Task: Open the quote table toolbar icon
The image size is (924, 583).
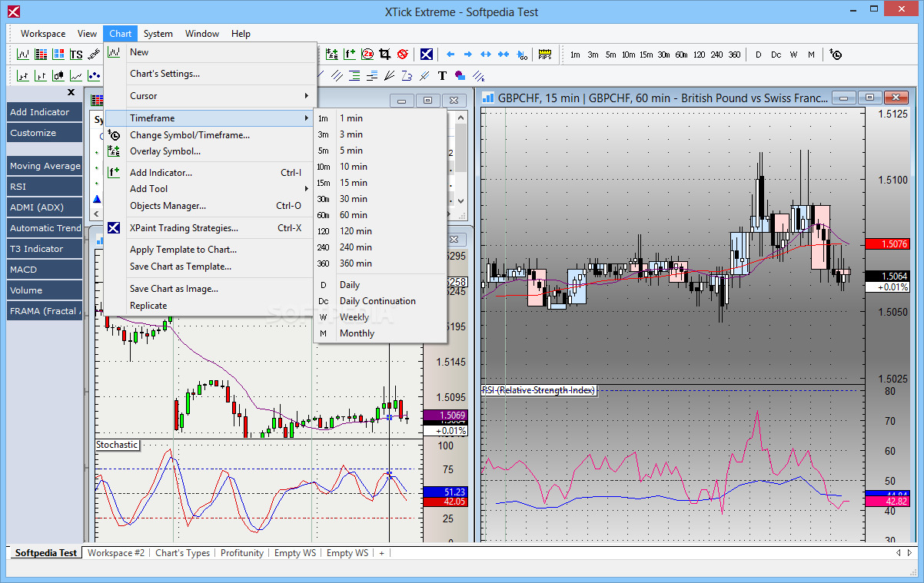Action: tap(41, 55)
